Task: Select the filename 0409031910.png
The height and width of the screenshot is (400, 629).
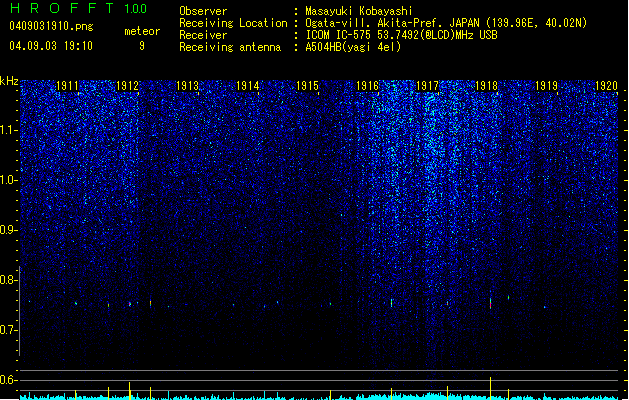Action: [51, 26]
